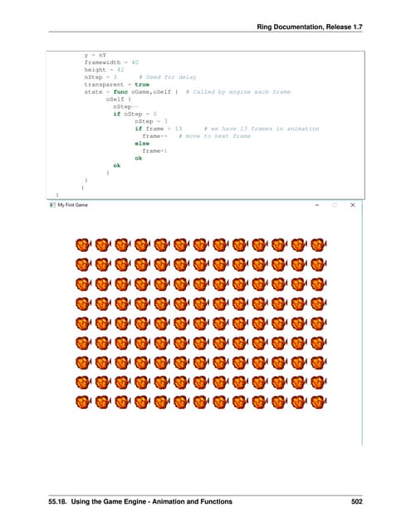Screen dimensions: 411x532
Task: Click the "Ring Documentation, Release 1.7" header
Action: tap(310, 27)
